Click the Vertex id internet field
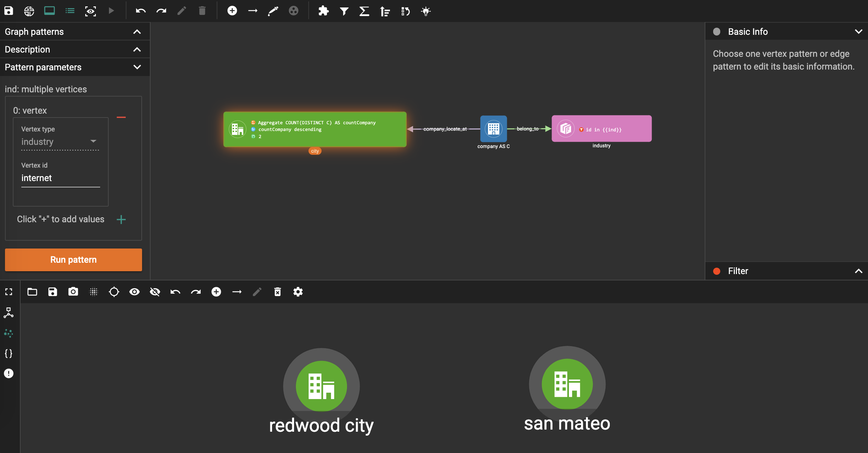 (60, 178)
